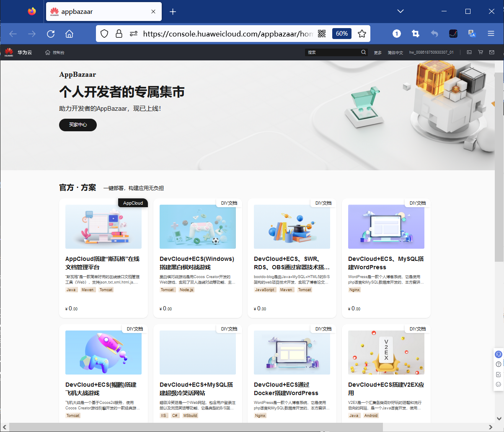This screenshot has width=504, height=432.
Task: Bookmark this page via the star icon
Action: click(x=362, y=34)
